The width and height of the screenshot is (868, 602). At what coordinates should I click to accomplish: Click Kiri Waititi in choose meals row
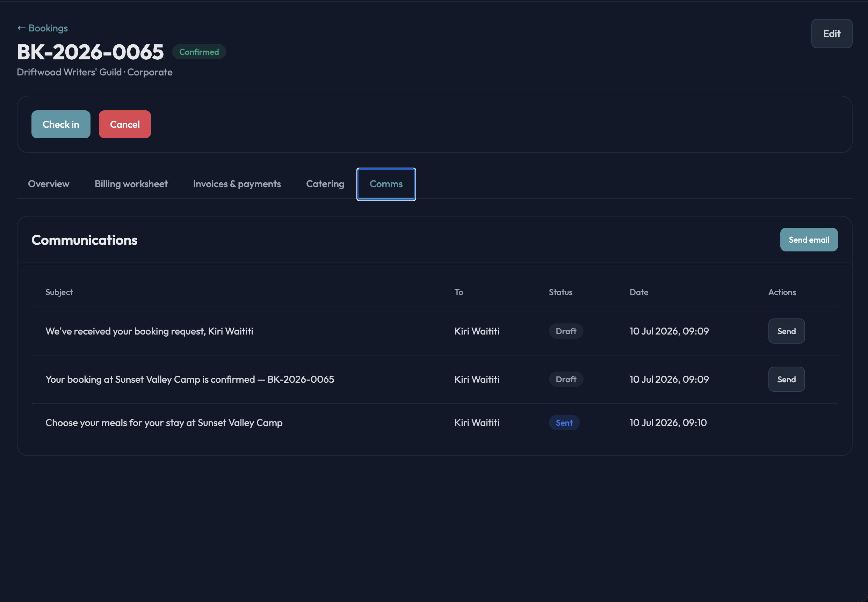click(x=476, y=423)
